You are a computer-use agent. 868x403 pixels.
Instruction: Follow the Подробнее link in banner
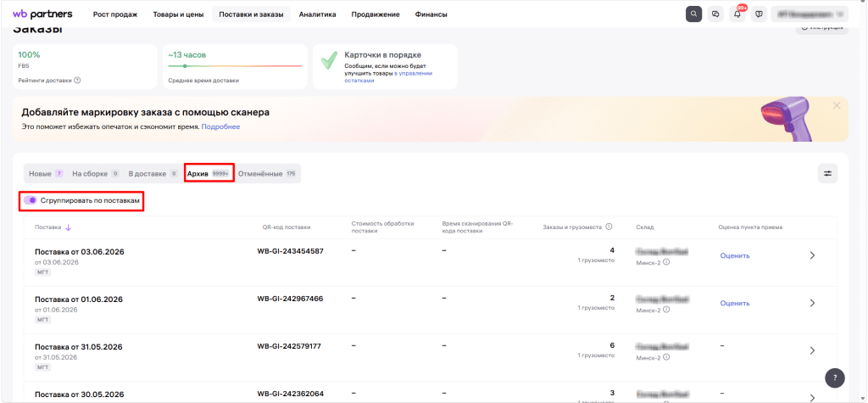click(x=220, y=127)
